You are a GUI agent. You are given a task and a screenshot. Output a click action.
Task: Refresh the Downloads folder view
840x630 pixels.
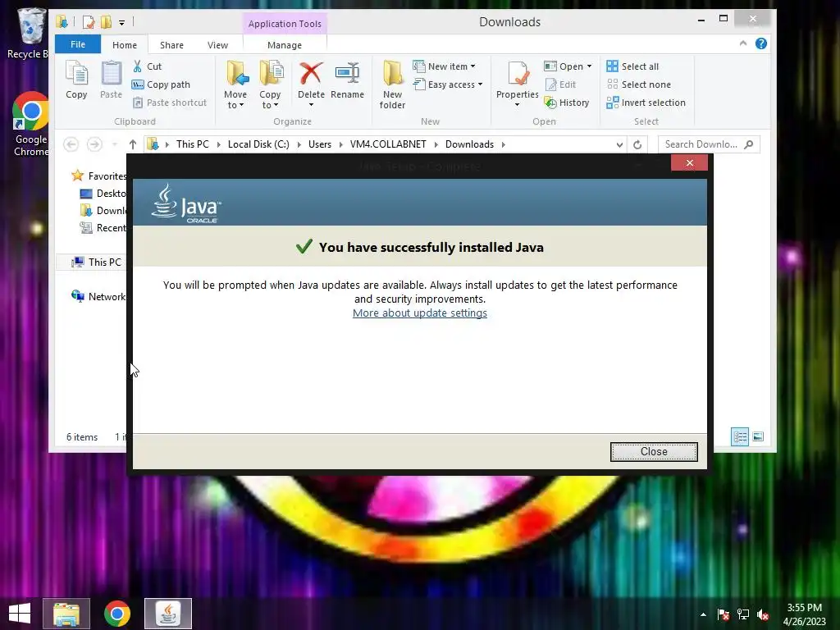click(x=637, y=144)
